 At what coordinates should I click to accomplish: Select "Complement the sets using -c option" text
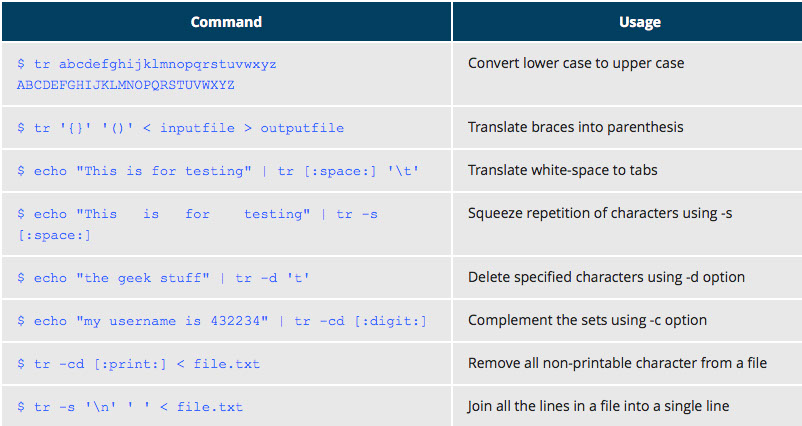click(587, 320)
